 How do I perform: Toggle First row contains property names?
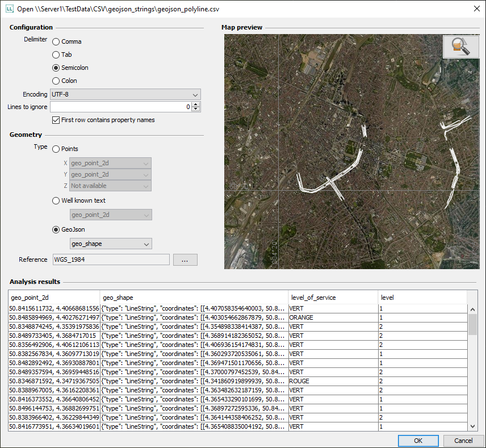pos(103,120)
